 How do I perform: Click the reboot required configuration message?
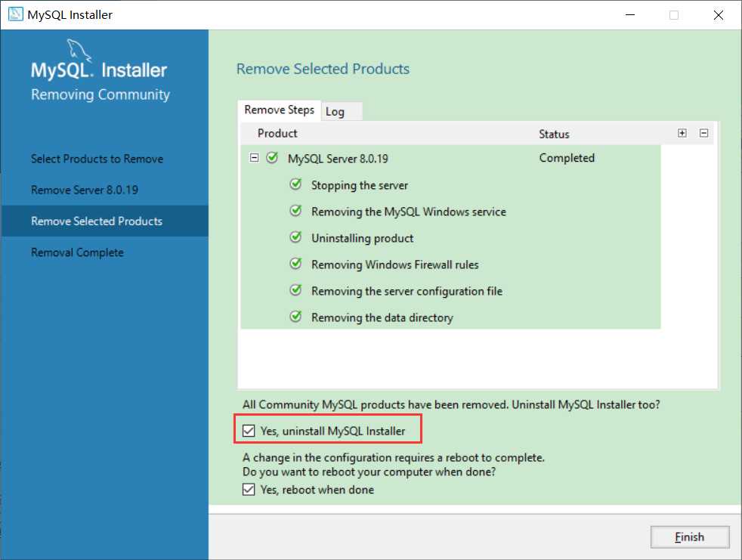click(394, 465)
